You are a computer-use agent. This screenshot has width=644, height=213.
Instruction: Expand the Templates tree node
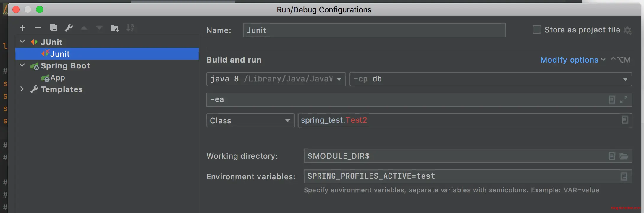pyautogui.click(x=22, y=89)
